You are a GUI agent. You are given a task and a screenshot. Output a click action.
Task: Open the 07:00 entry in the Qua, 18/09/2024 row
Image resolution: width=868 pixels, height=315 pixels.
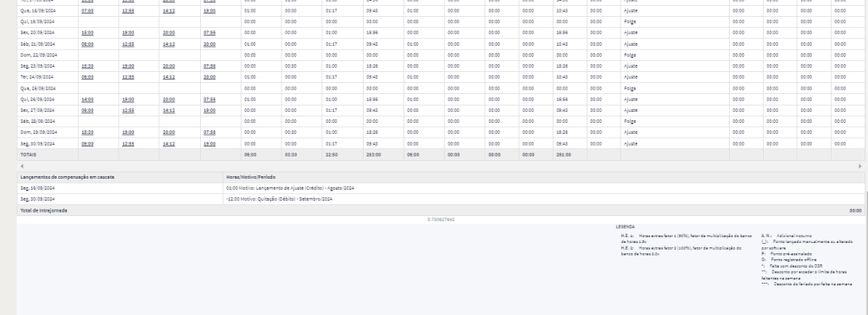click(87, 10)
